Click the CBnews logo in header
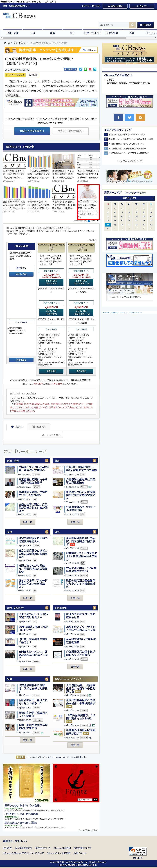The image size is (157, 868). point(19,16)
